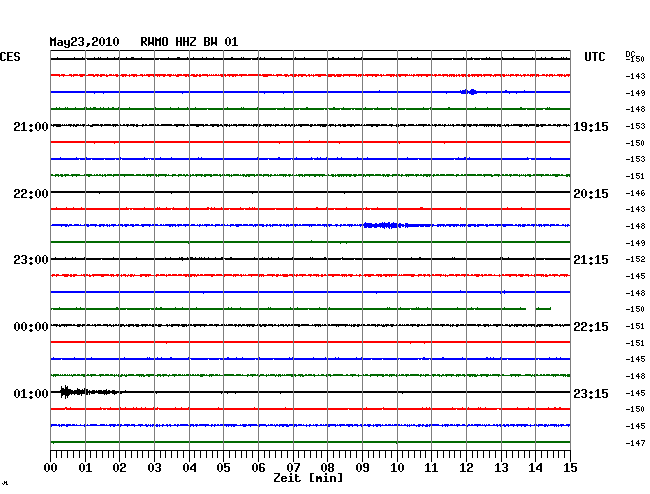Select the 21:15 UTC time label

591,260
